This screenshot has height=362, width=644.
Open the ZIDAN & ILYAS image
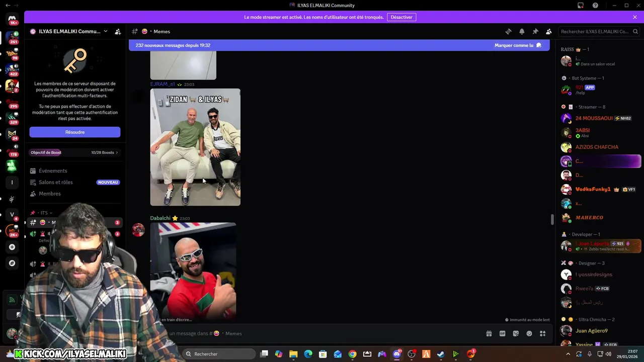click(x=195, y=147)
